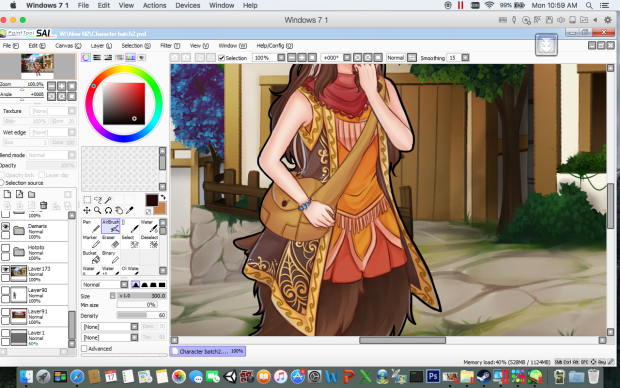Show the Hototo folder layer
Image resolution: width=620 pixels, height=388 pixels.
[x=6, y=248]
